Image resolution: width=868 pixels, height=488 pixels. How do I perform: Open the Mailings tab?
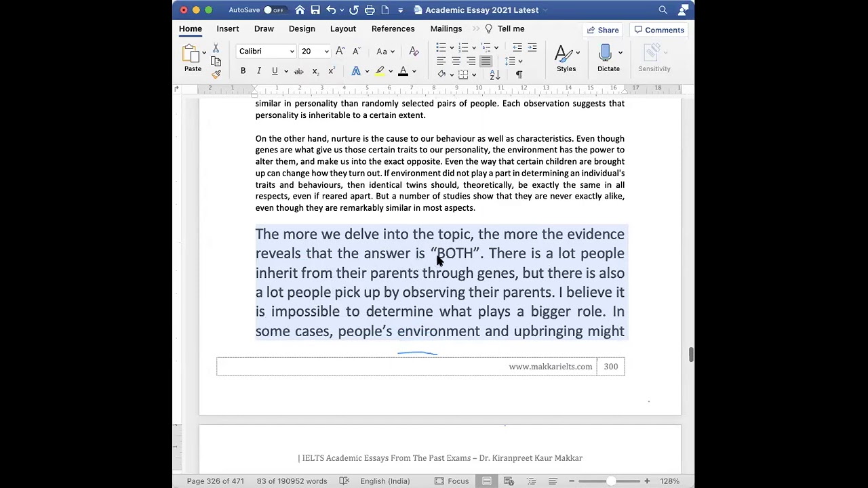tap(446, 29)
